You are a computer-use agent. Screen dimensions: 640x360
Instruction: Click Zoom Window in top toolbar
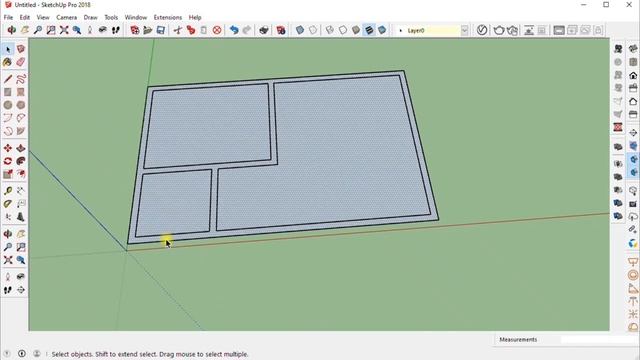[x=51, y=30]
